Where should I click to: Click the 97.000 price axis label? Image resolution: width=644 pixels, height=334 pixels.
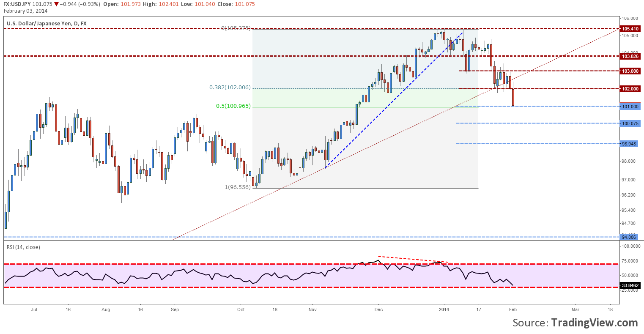coord(629,180)
